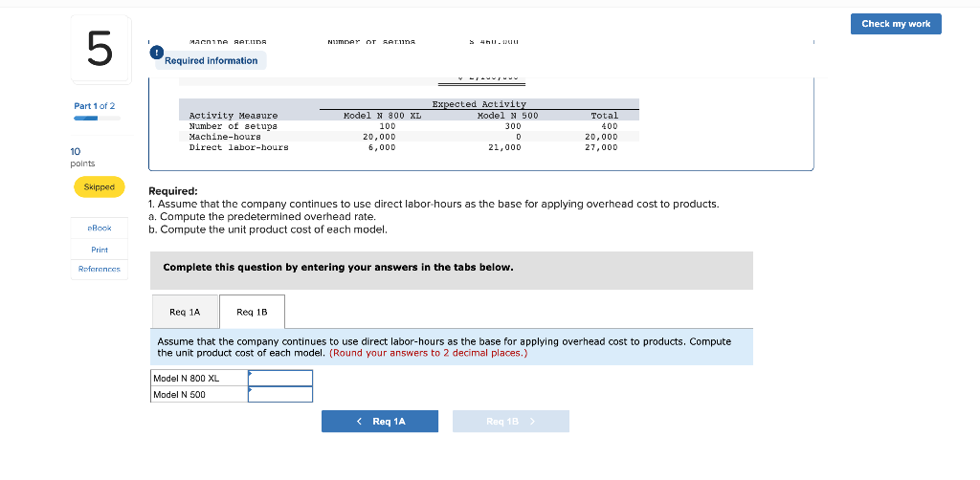
Task: Click the 6,000 labor-hours cell
Action: click(382, 147)
